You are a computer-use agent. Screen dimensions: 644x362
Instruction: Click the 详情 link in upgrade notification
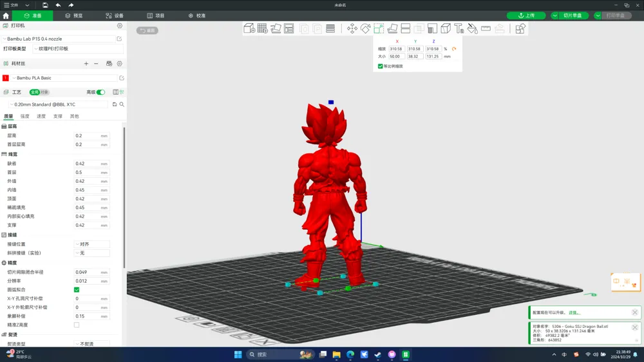574,312
